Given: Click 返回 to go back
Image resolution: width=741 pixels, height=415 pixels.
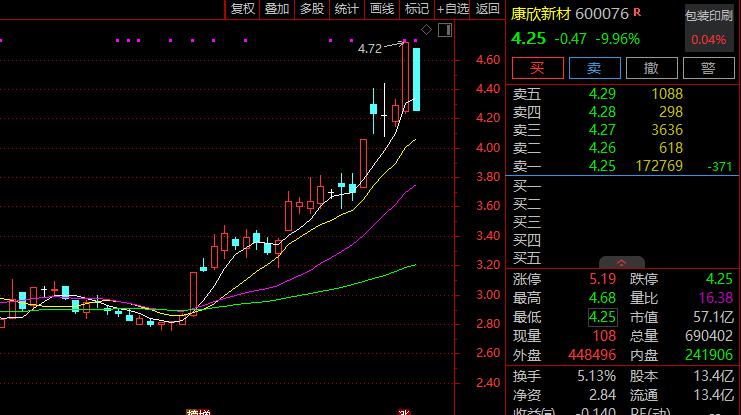Looking at the screenshot, I should tap(487, 9).
